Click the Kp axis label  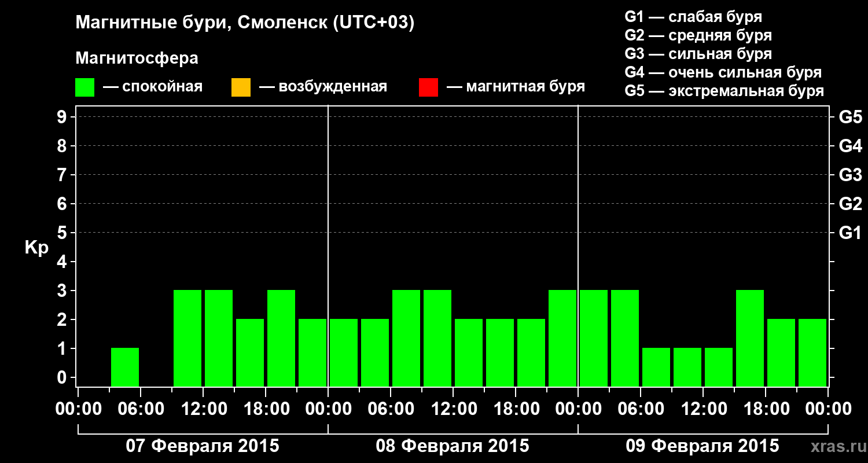point(36,248)
